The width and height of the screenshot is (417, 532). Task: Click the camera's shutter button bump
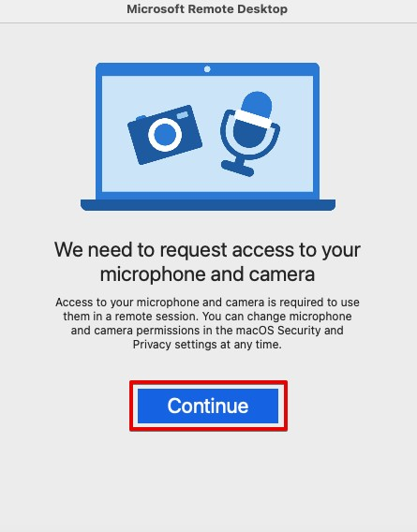point(141,118)
